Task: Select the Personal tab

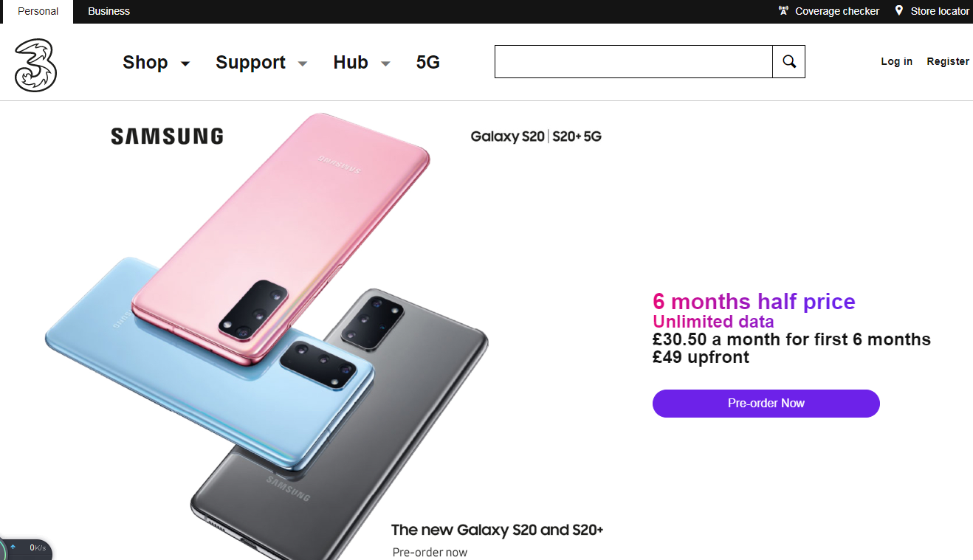Action: pos(38,11)
